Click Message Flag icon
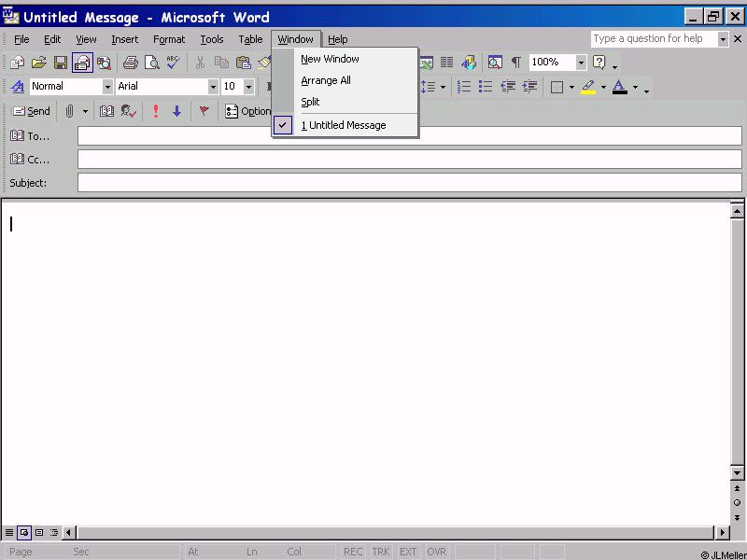Screen dimensions: 747x560 coord(204,111)
